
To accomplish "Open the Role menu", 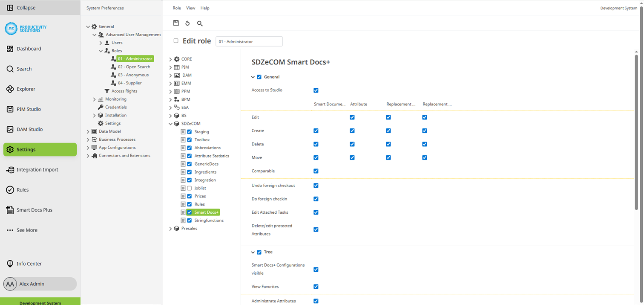I will tap(176, 8).
